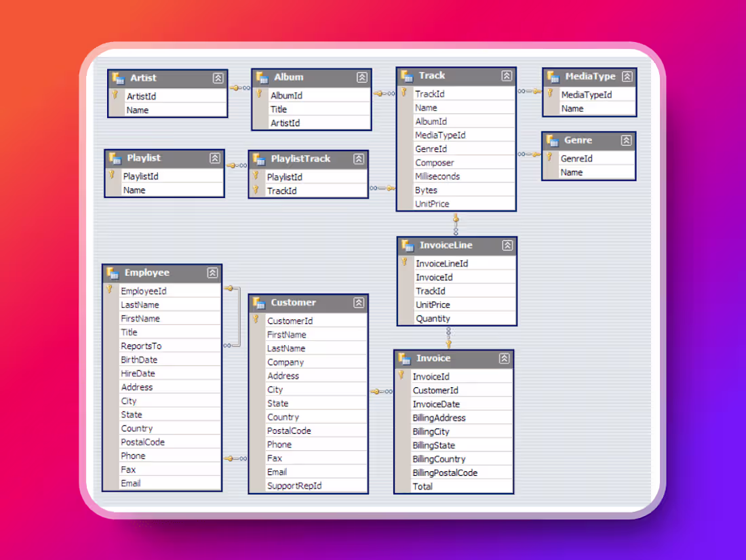
Task: Click the MediaType table icon
Action: tap(553, 77)
